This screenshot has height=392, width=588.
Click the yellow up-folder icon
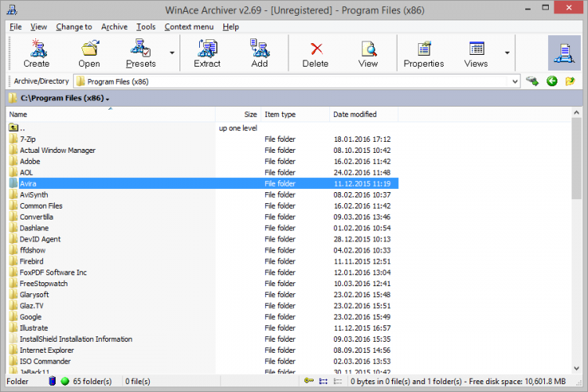tap(570, 81)
